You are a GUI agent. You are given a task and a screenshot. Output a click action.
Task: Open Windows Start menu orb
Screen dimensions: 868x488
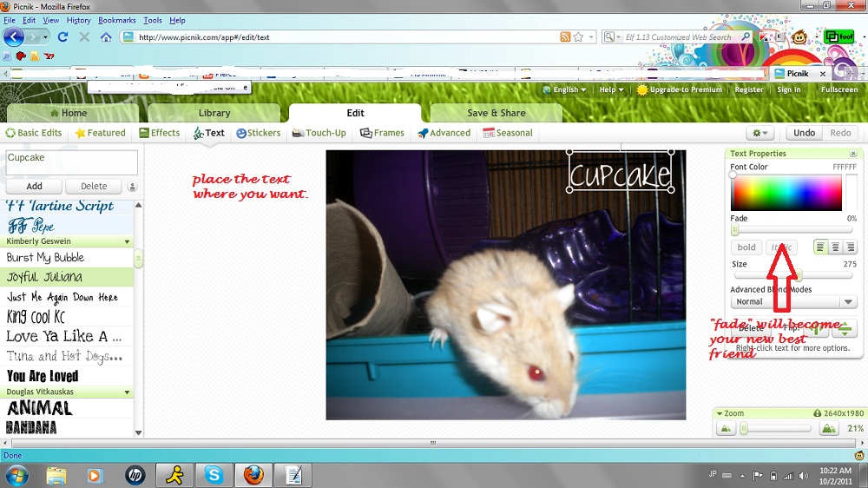16,475
